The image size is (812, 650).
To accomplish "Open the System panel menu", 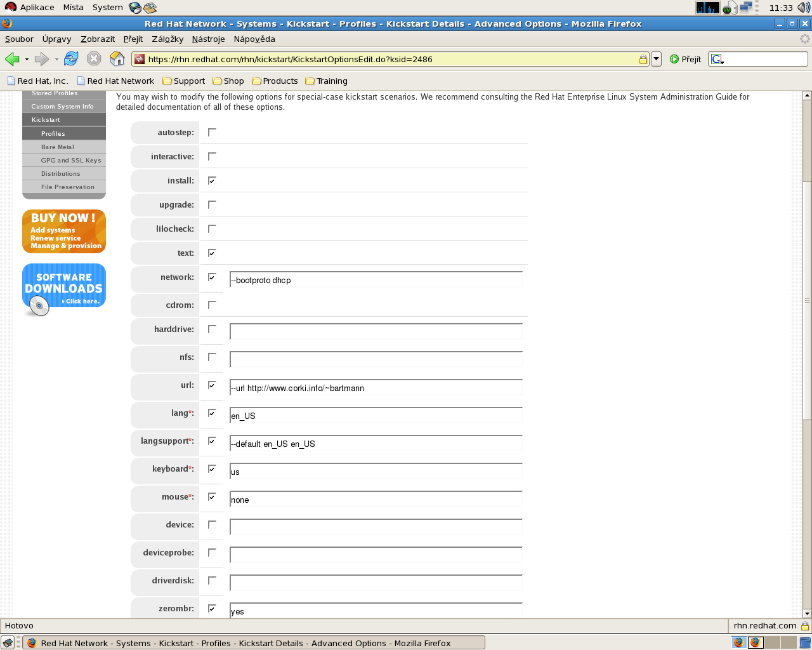I will [107, 8].
